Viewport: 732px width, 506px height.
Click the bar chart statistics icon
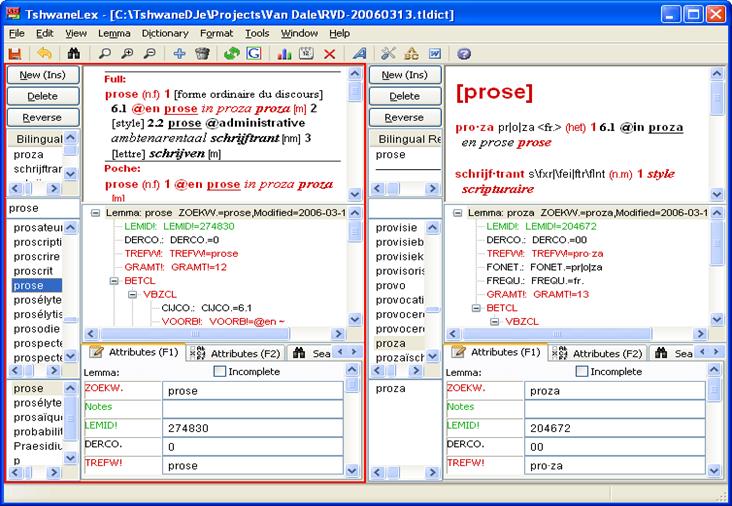pyautogui.click(x=283, y=53)
